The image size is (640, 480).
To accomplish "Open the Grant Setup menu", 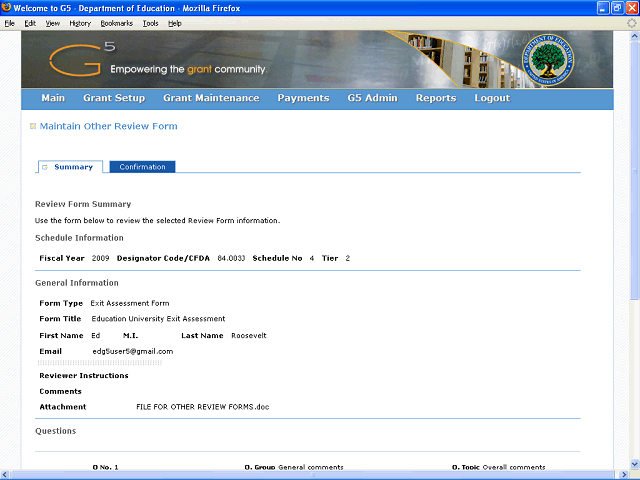I will (114, 98).
